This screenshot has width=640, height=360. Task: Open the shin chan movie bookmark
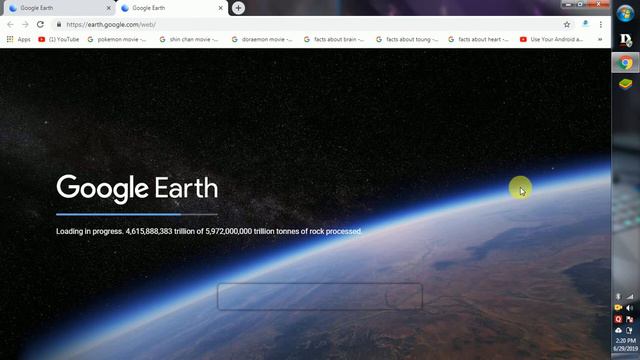(x=189, y=39)
